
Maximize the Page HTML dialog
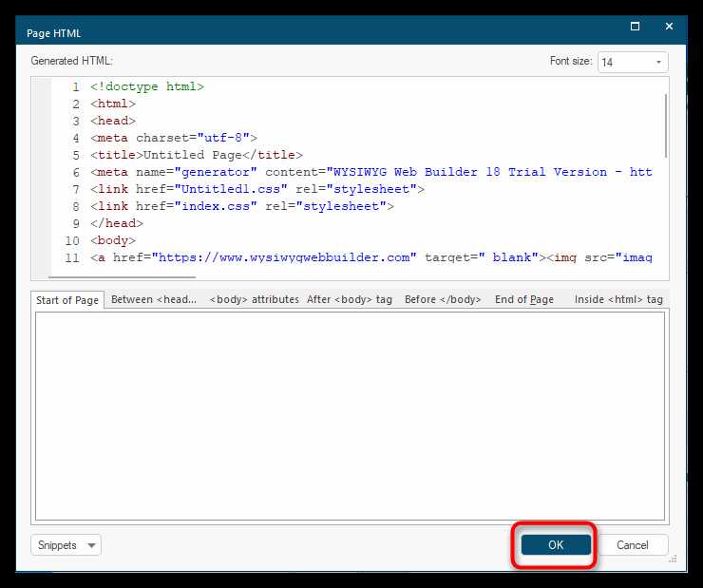pos(635,27)
